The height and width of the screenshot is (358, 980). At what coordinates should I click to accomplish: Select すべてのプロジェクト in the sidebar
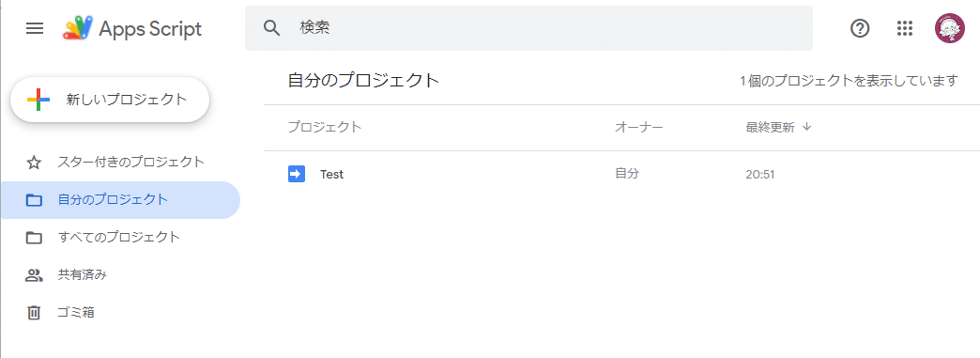(x=120, y=237)
